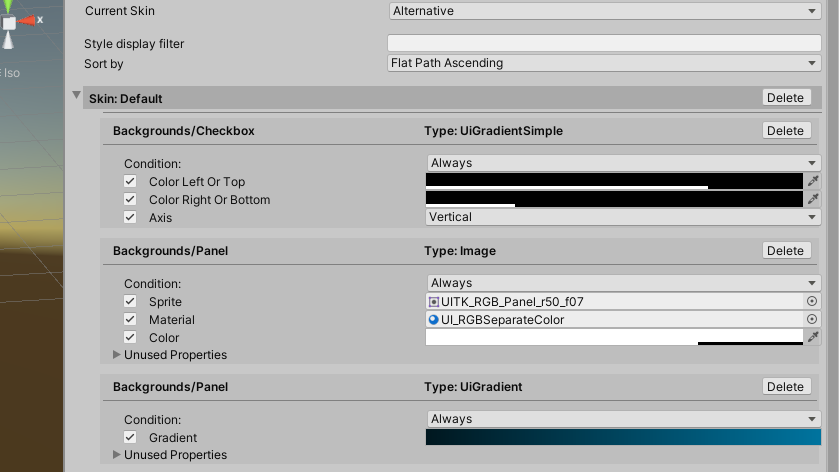Toggle the Sprite property checkbox
Image resolution: width=839 pixels, height=472 pixels.
coord(130,302)
